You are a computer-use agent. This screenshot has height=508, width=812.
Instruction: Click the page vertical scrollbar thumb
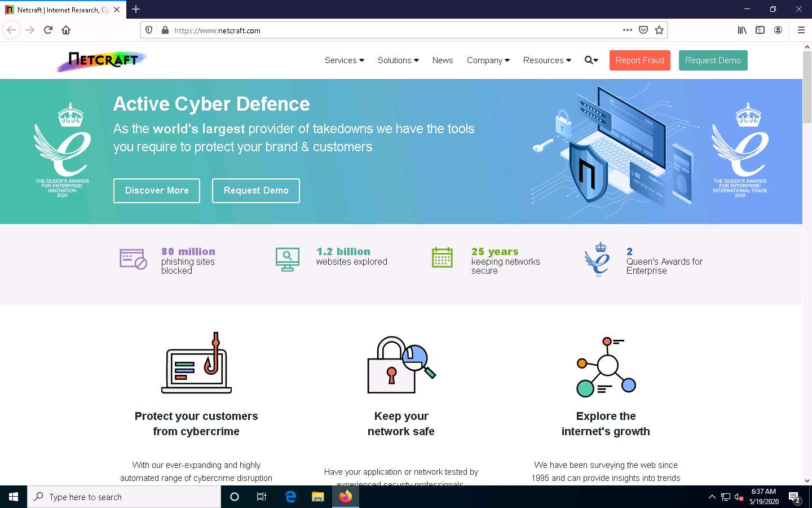(807, 87)
